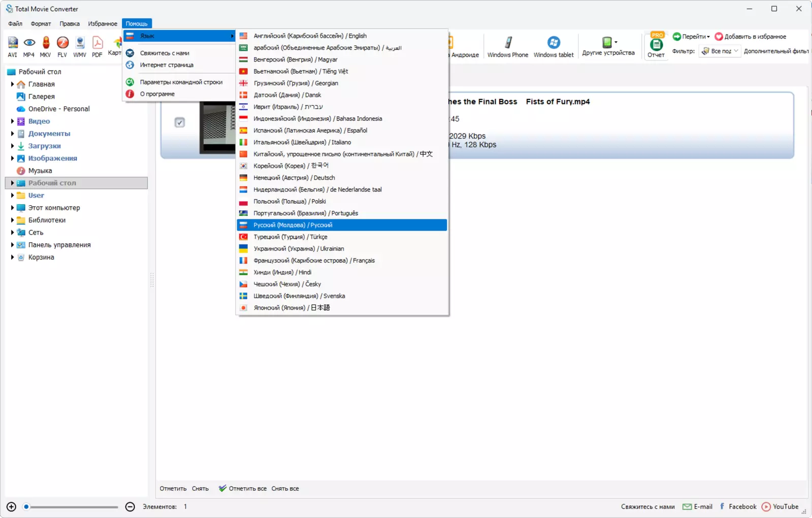Viewport: 812px width, 518px height.
Task: Convert to AVI format icon
Action: point(12,46)
